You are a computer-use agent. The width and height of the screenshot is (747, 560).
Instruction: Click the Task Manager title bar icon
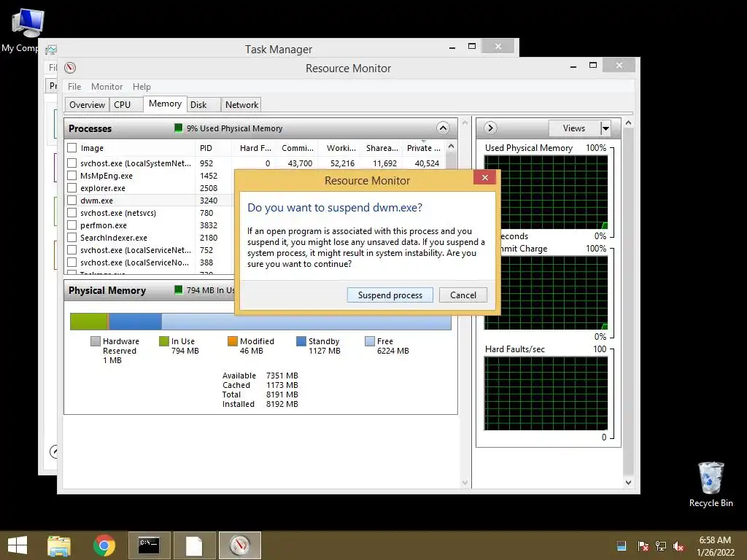pos(51,50)
